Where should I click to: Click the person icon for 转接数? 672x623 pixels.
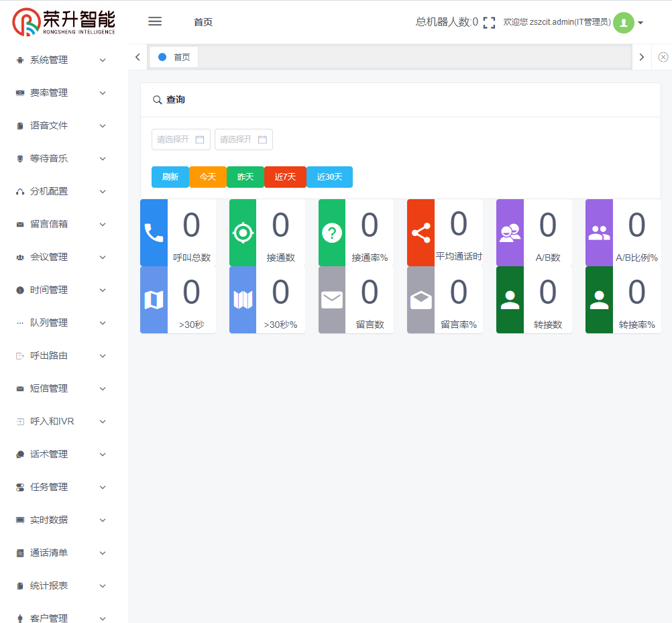click(510, 300)
